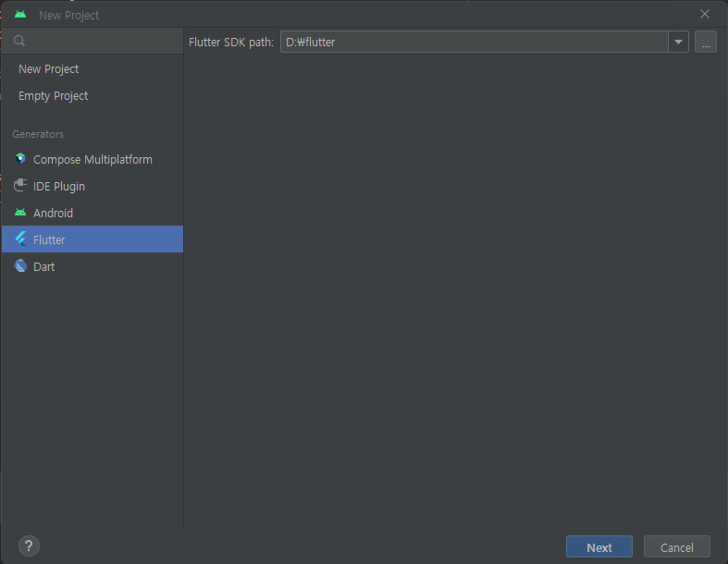
Task: Select the Flutter generator label
Action: click(49, 239)
